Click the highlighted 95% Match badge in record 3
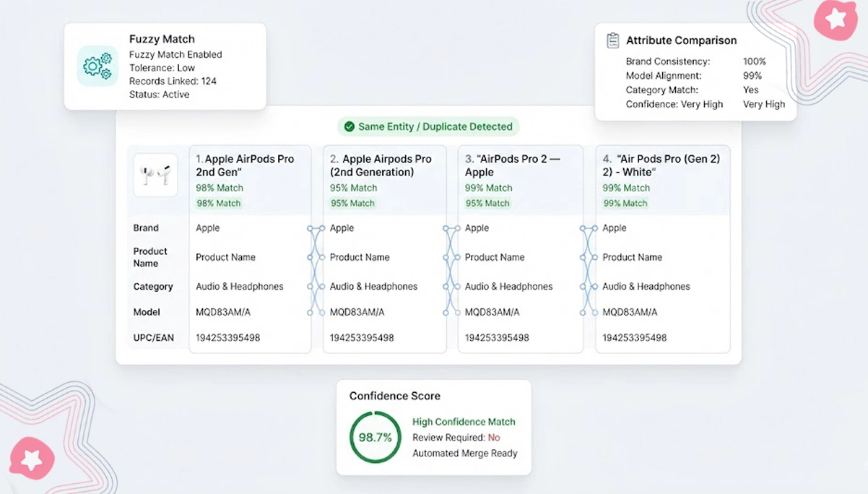The image size is (868, 494). coord(488,203)
